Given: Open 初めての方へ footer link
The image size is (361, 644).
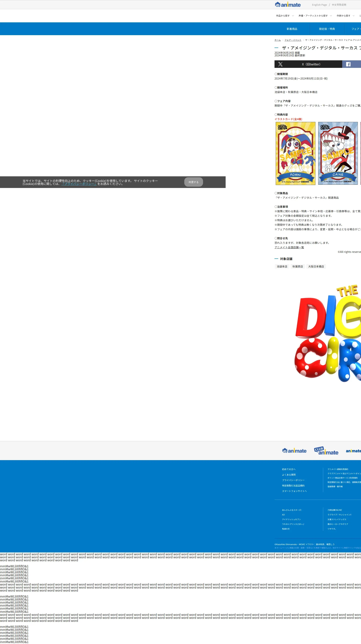Looking at the screenshot, I should [289, 469].
